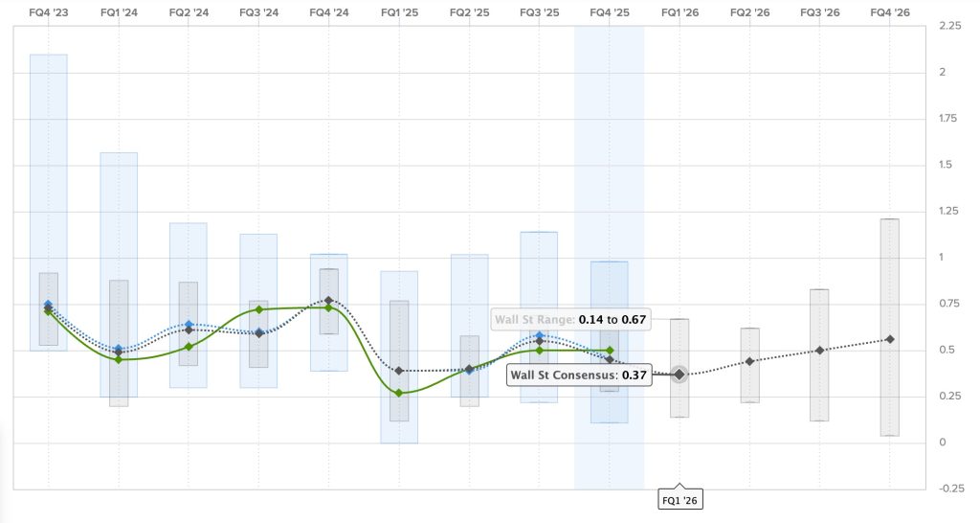Select the FQ2 '25 column header label
The width and height of the screenshot is (980, 523).
pos(470,12)
